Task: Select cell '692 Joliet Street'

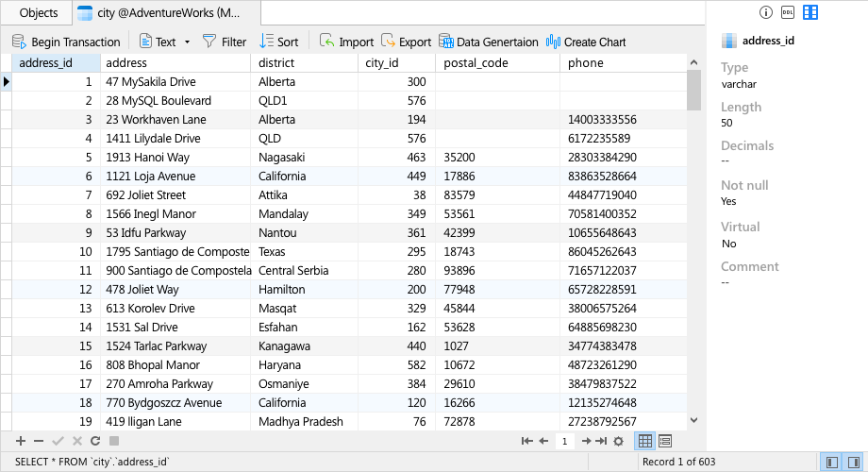Action: click(175, 195)
